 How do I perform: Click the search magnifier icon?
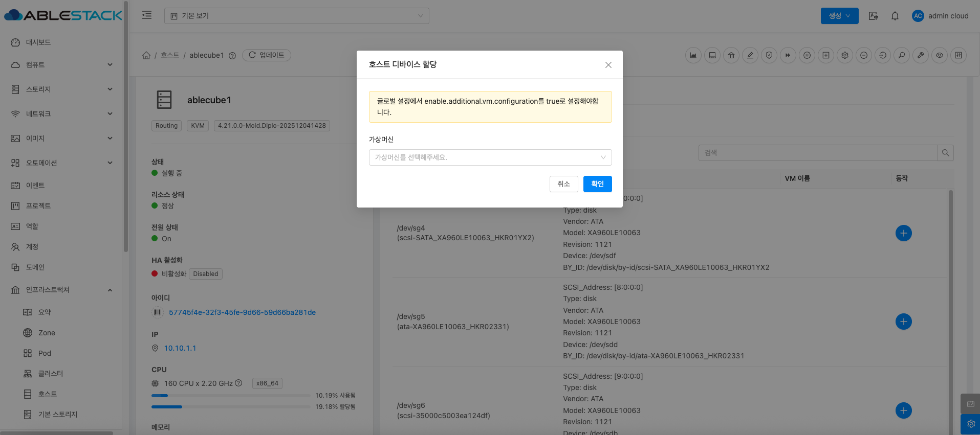(945, 153)
